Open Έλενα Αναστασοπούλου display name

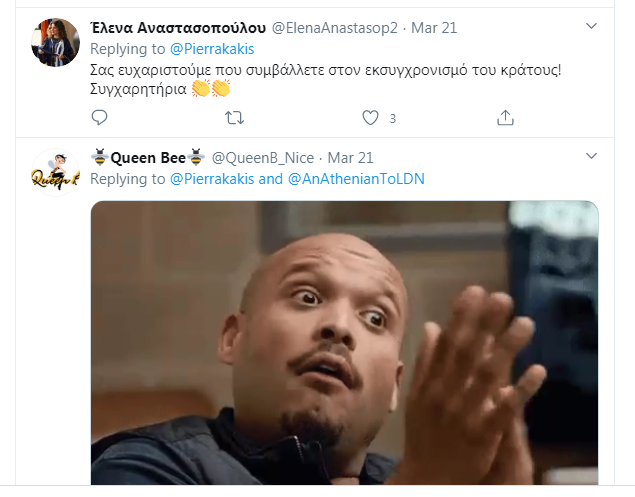(x=178, y=28)
